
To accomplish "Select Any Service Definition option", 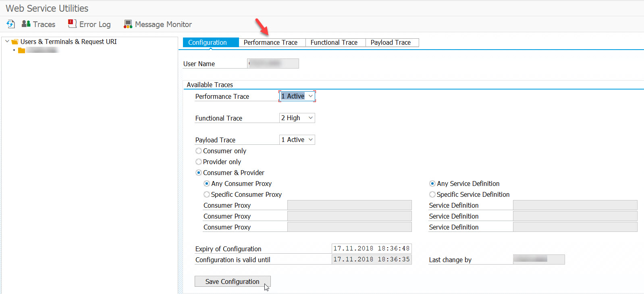I will click(x=432, y=183).
